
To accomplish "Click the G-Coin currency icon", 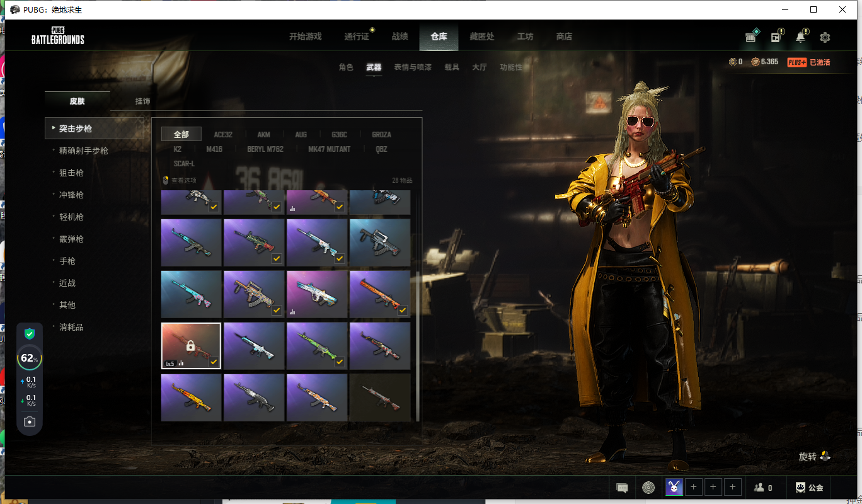I will (732, 62).
